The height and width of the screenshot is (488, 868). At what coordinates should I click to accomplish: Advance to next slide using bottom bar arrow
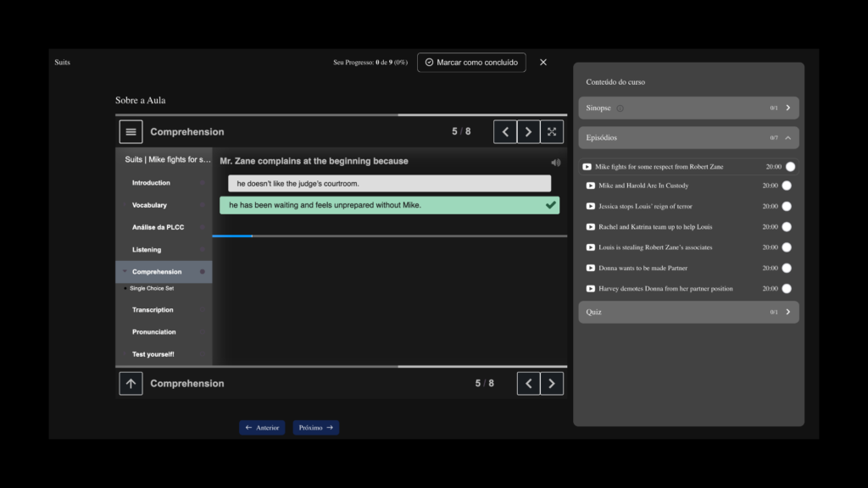552,383
